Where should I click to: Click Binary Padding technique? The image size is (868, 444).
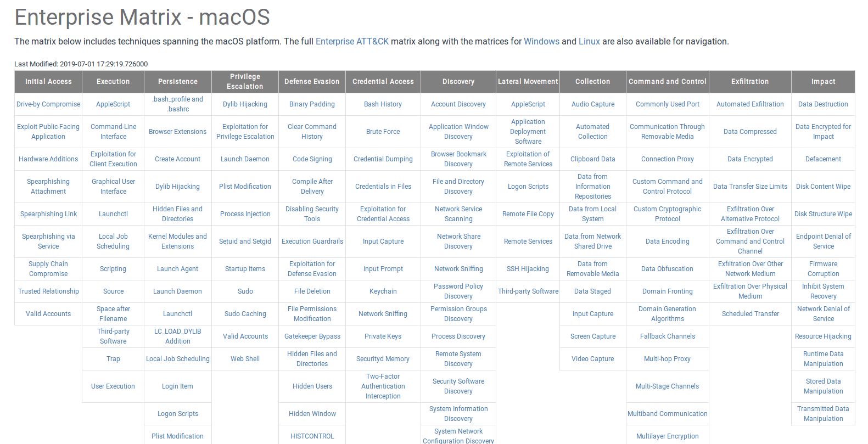[x=312, y=104]
